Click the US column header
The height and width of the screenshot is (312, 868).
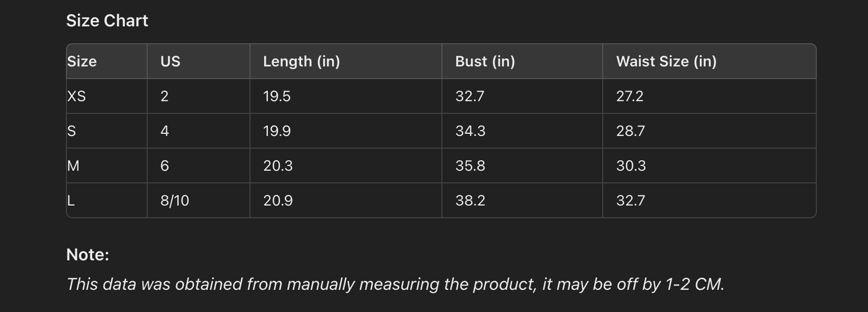click(x=170, y=61)
